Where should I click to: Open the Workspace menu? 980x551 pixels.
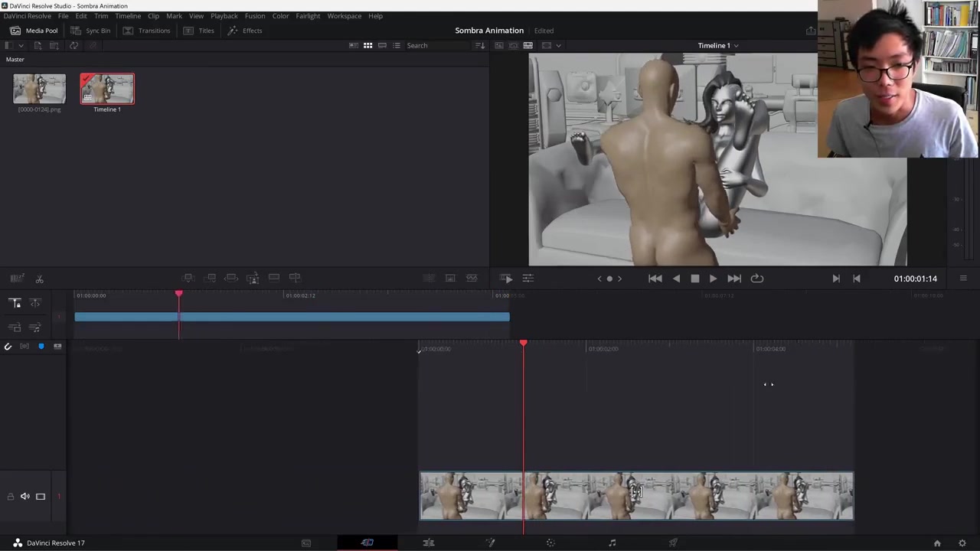click(x=344, y=16)
